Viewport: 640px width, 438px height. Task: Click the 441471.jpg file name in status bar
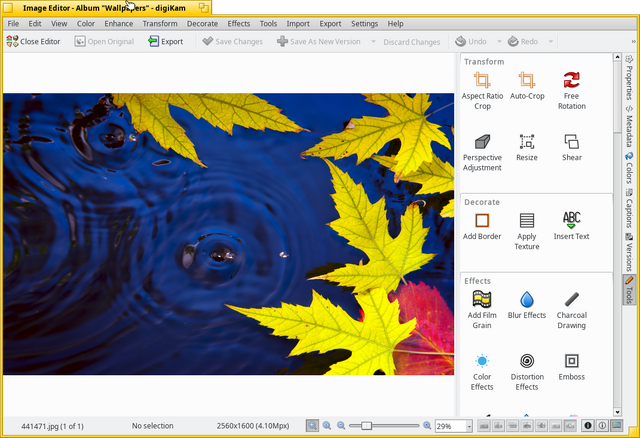pos(52,426)
